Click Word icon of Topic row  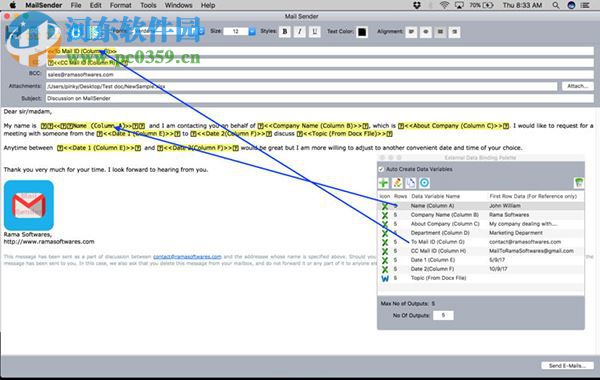pos(385,278)
